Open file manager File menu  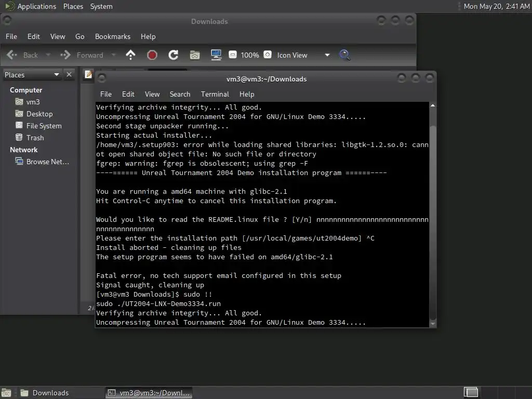click(11, 36)
